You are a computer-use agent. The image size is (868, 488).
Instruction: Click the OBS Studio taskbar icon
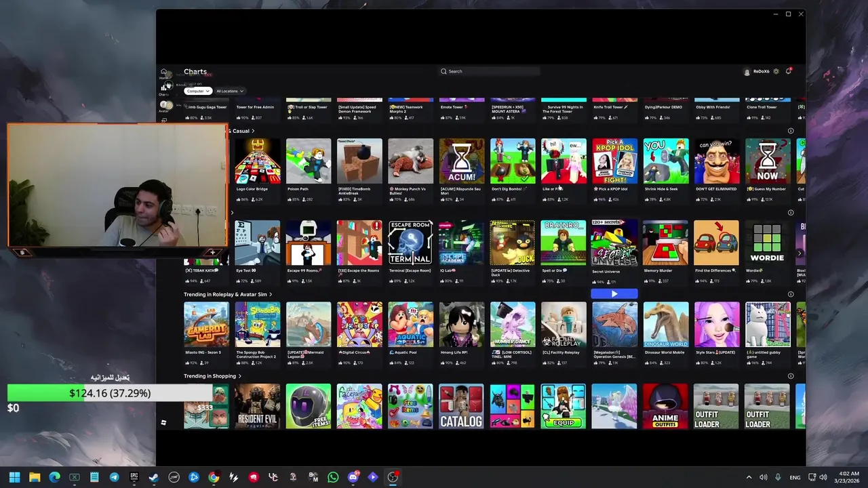[393, 477]
